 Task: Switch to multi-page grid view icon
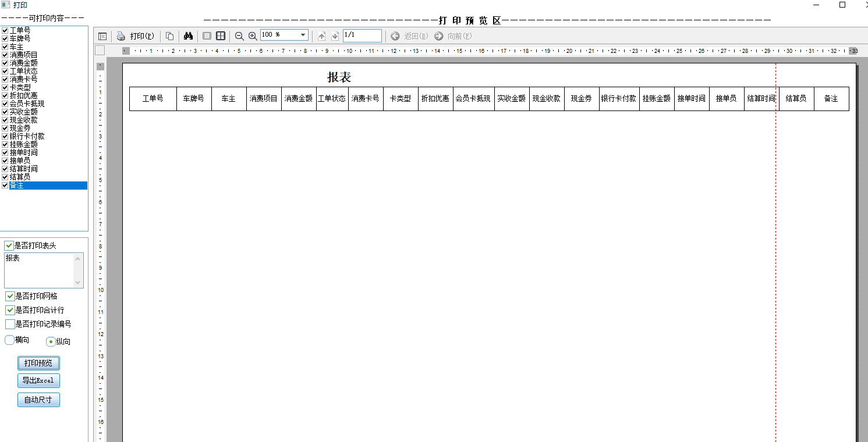click(221, 36)
